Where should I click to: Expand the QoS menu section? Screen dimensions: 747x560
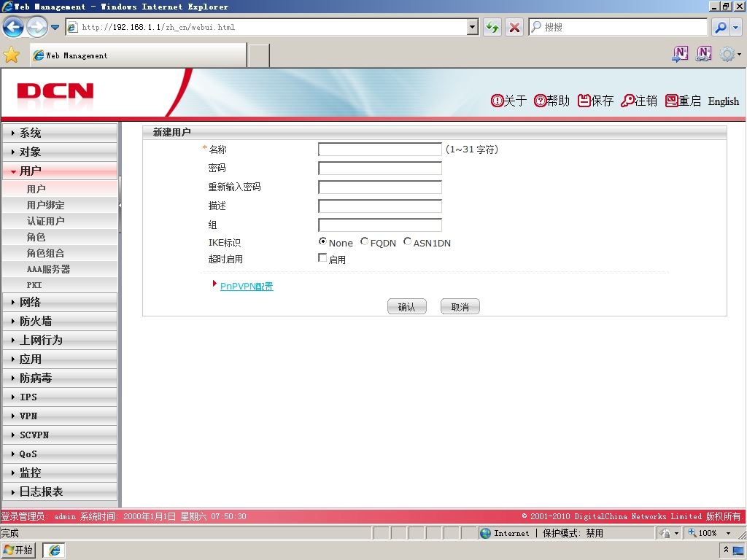(60, 454)
